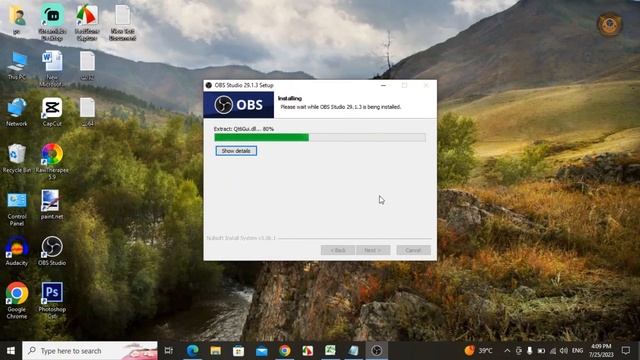Open Google Chrome from the taskbar
Viewport: 640px width, 360px height.
click(284, 351)
